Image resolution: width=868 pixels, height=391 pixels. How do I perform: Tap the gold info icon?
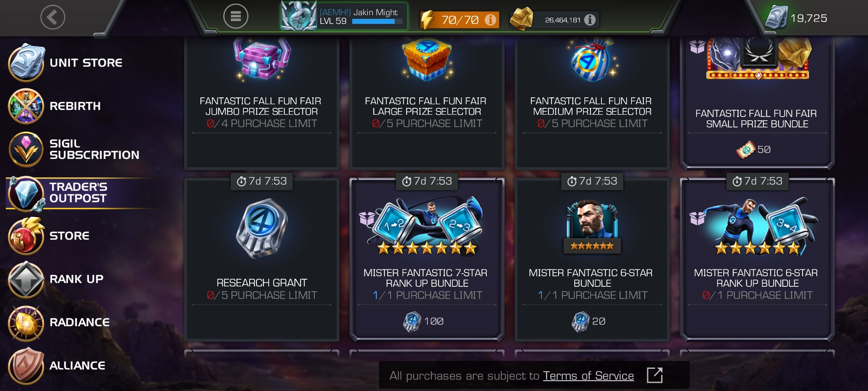590,20
